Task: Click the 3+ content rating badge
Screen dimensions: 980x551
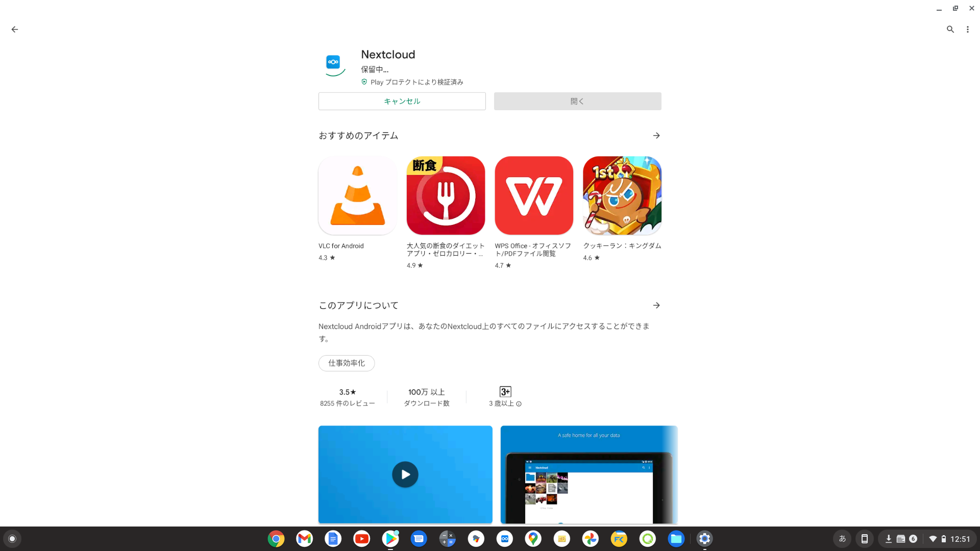Action: pos(505,392)
